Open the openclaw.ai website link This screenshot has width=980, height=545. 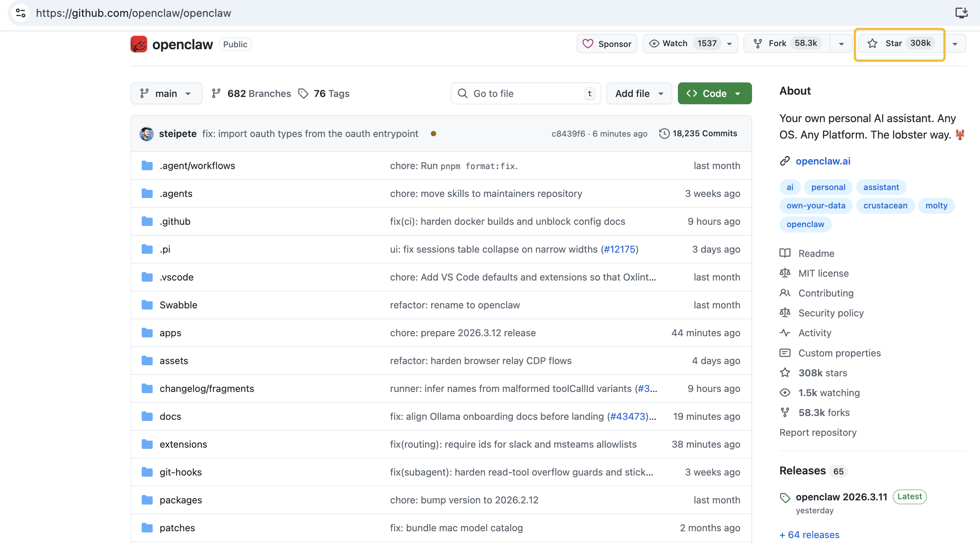(x=823, y=161)
